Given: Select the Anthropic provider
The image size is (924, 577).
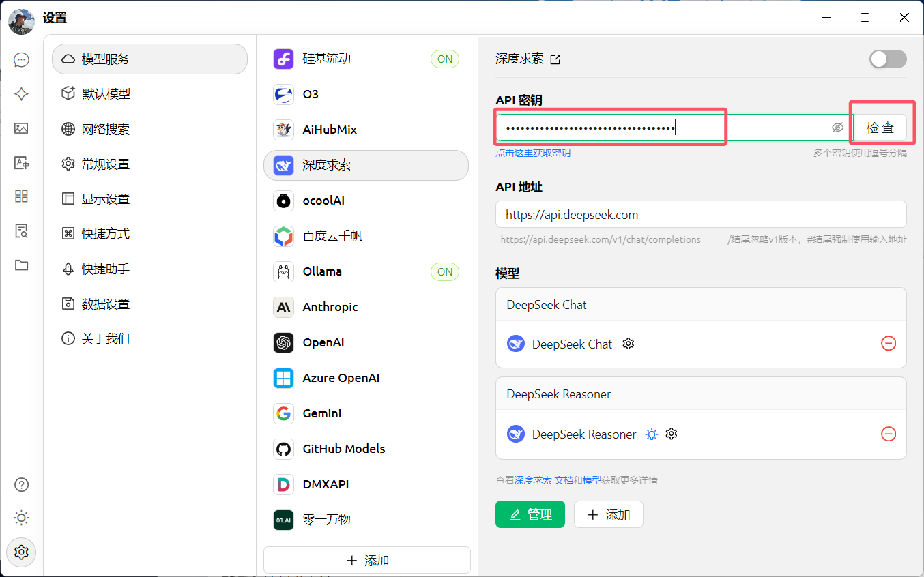Looking at the screenshot, I should tap(366, 307).
